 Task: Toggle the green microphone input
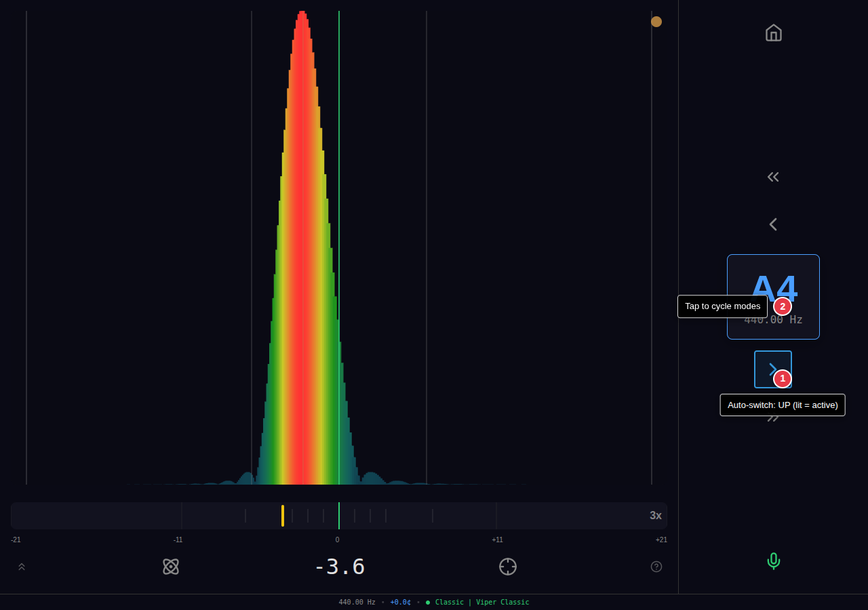(x=773, y=561)
